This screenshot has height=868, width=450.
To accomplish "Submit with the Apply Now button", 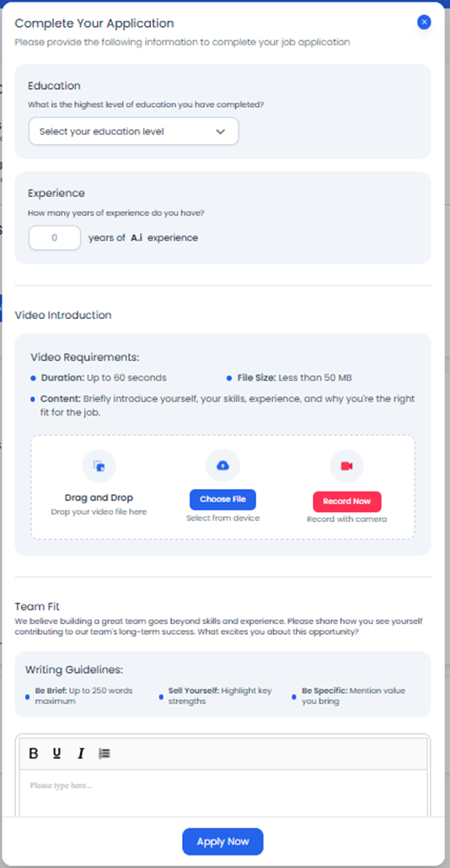I will [x=222, y=841].
